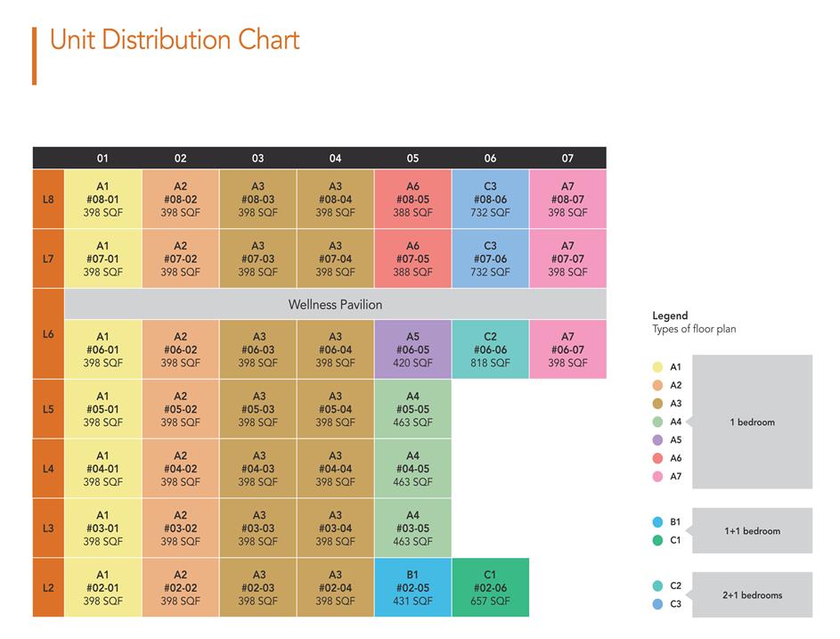Click the 1 bedroom legend box

752,422
